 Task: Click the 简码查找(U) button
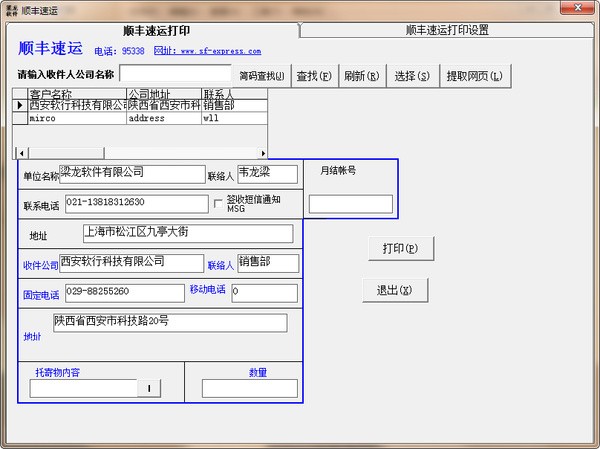[x=262, y=76]
